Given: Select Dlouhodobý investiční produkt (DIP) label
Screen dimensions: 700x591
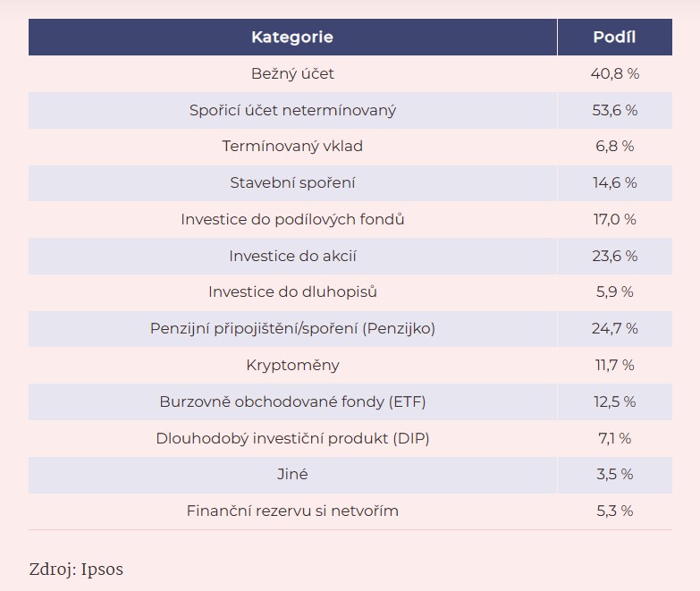Looking at the screenshot, I should pyautogui.click(x=292, y=439).
